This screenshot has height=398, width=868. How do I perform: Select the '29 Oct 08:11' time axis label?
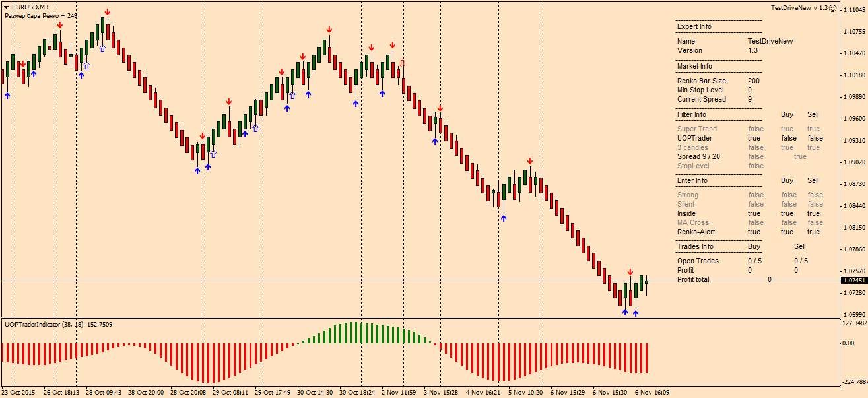coord(230,392)
